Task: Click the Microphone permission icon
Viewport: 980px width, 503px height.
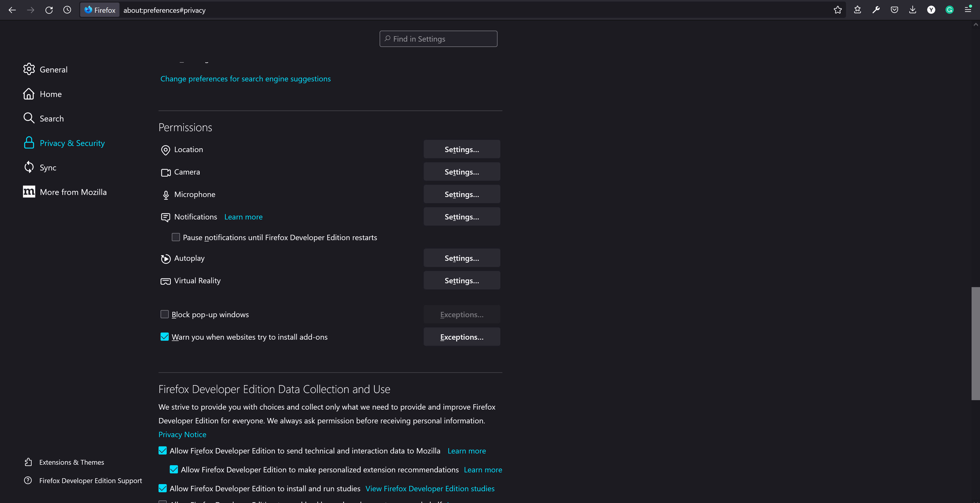Action: [x=166, y=195]
